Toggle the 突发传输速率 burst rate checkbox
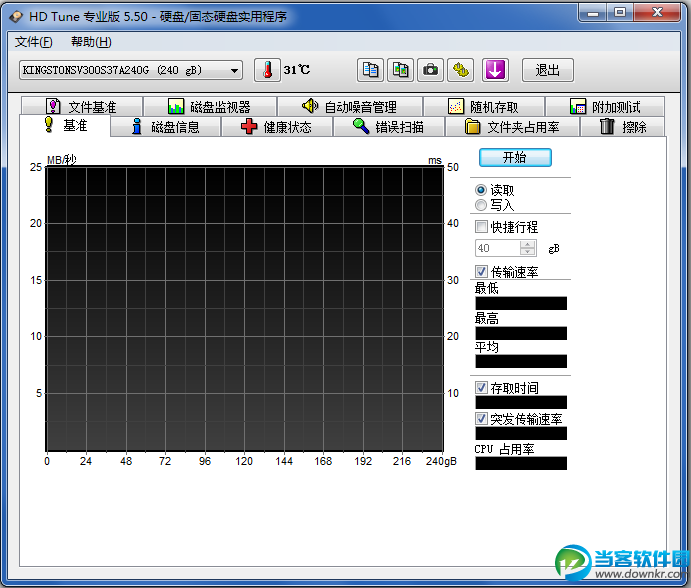Image resolution: width=691 pixels, height=588 pixels. [x=481, y=419]
